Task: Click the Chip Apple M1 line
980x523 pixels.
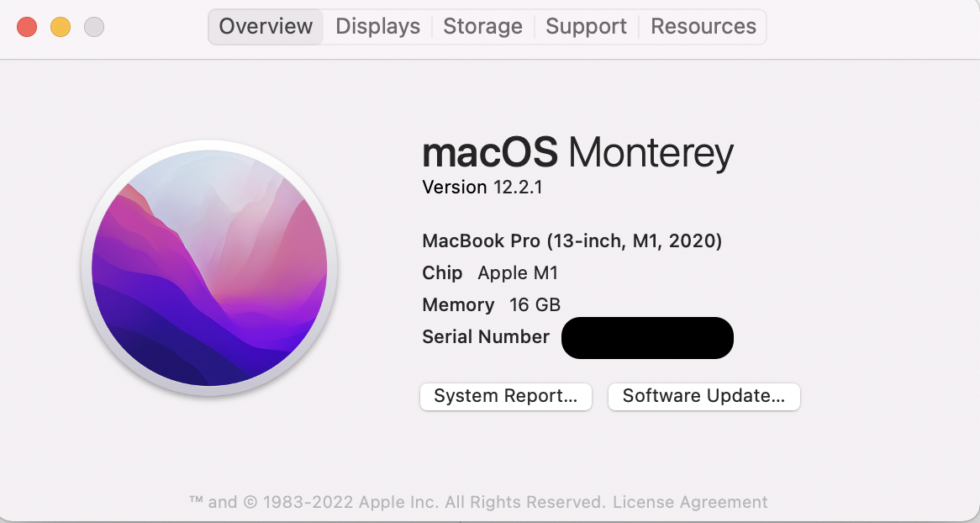Action: [x=490, y=273]
